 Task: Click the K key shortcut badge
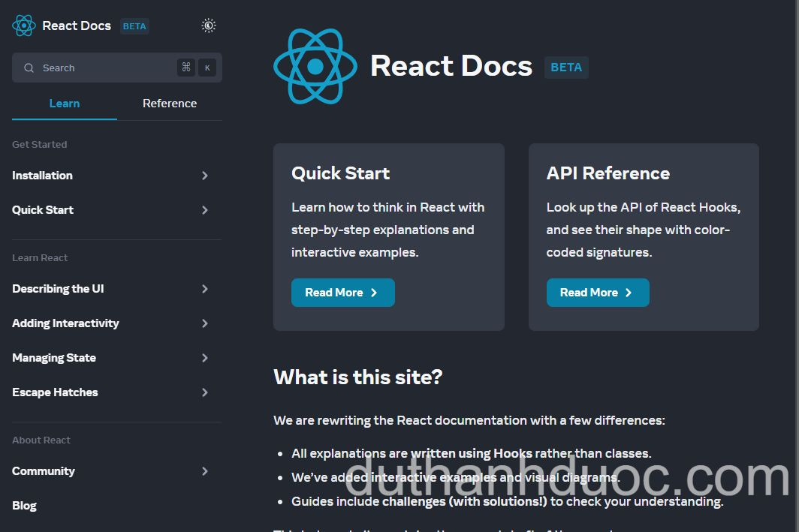[x=207, y=68]
